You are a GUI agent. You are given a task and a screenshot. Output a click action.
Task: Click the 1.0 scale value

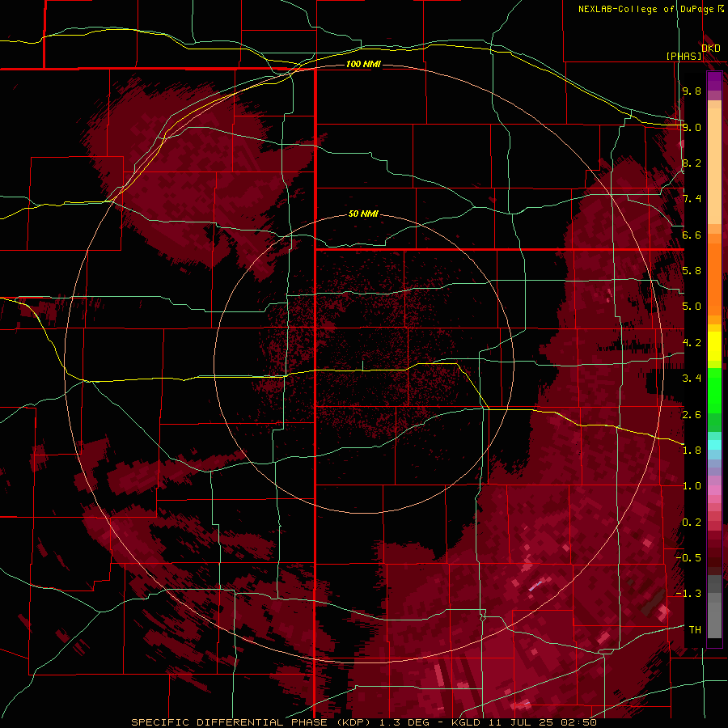[692, 486]
